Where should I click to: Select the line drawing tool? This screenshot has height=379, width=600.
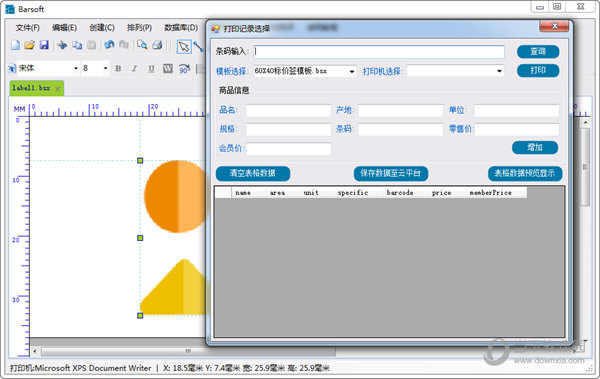coord(199,47)
